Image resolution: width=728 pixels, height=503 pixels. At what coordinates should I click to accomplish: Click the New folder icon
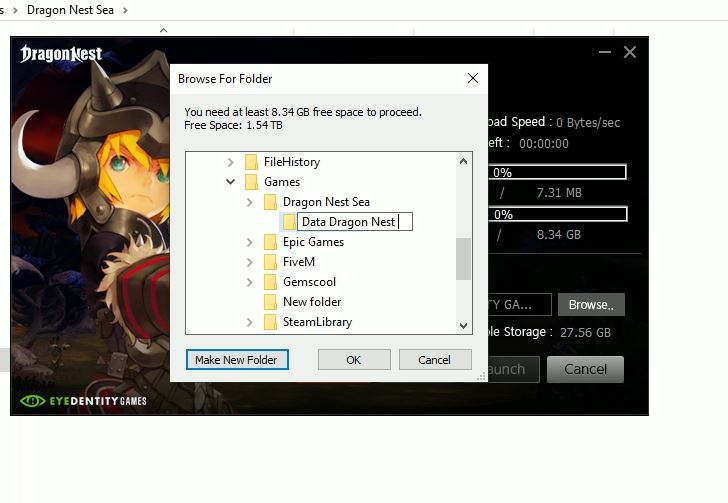pyautogui.click(x=270, y=302)
